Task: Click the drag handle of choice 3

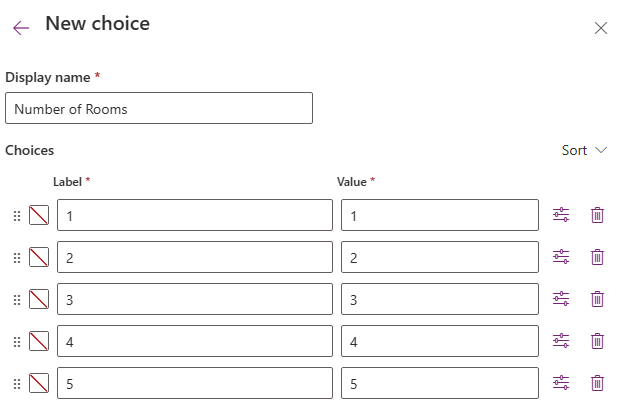Action: click(x=17, y=300)
